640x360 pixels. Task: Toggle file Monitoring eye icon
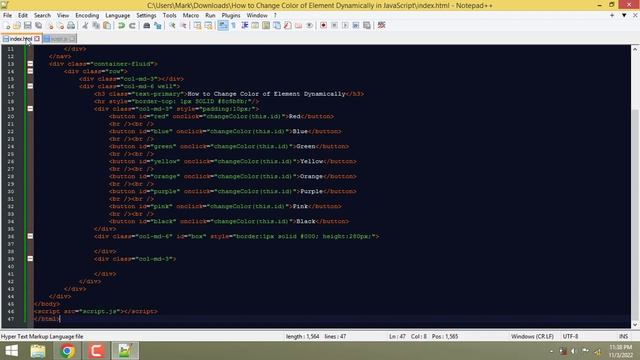coord(309,25)
